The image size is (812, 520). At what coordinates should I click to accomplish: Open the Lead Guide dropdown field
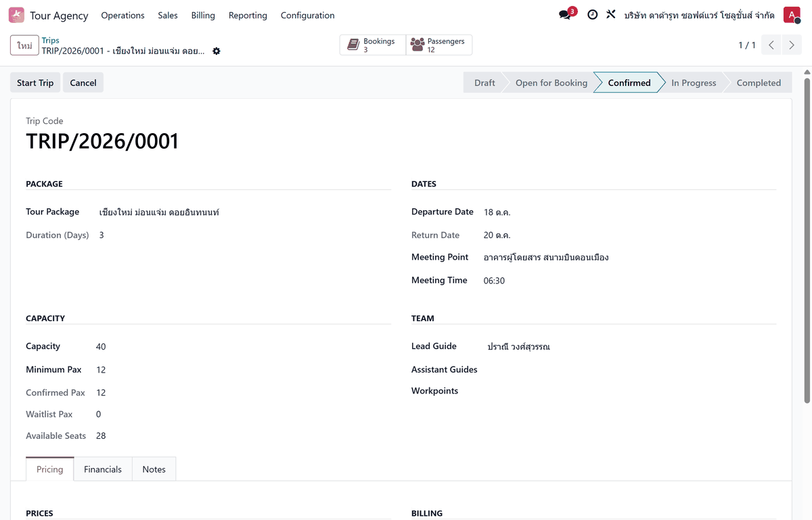[x=631, y=347]
